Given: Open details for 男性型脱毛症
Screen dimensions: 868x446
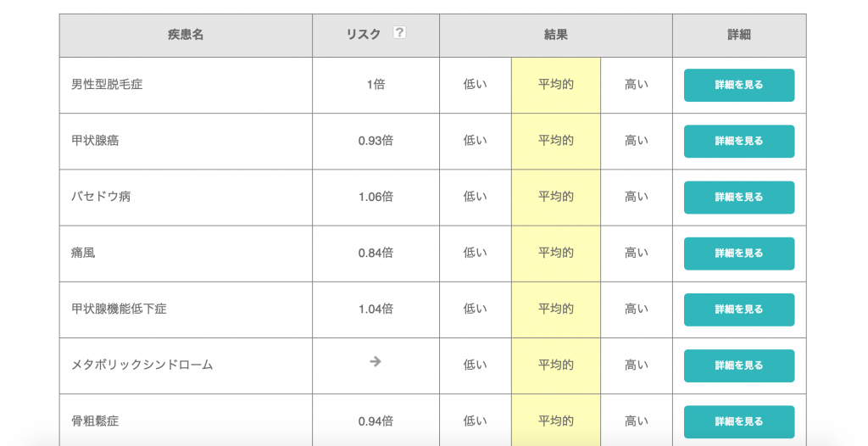Looking at the screenshot, I should point(738,85).
